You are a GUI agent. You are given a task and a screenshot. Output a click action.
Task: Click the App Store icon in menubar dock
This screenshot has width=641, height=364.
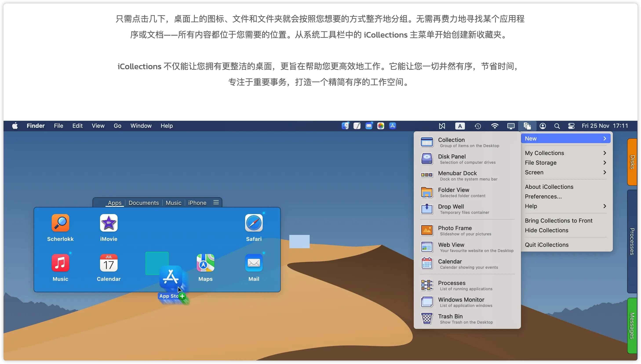click(392, 126)
